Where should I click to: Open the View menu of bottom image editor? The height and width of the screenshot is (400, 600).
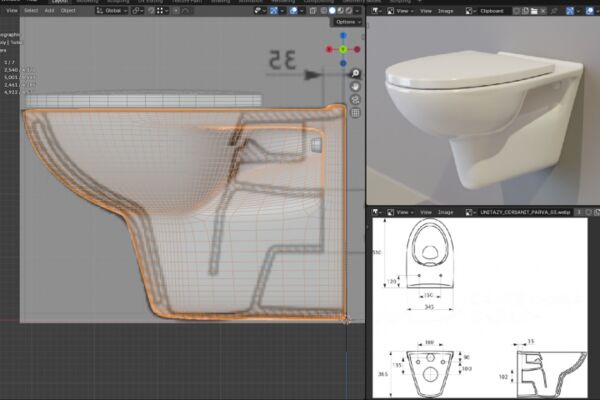tap(426, 212)
